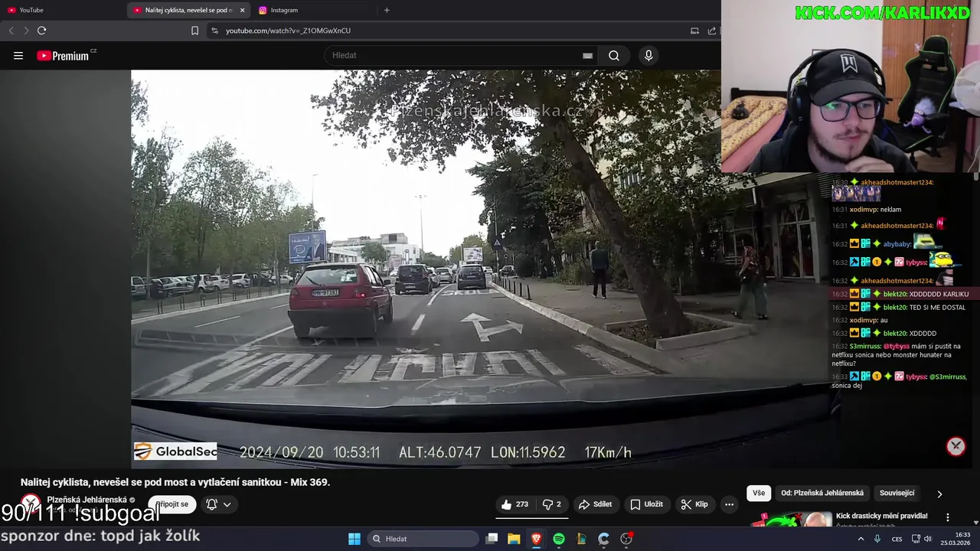Reload the page in browser
Image resolution: width=980 pixels, height=551 pixels.
point(41,31)
